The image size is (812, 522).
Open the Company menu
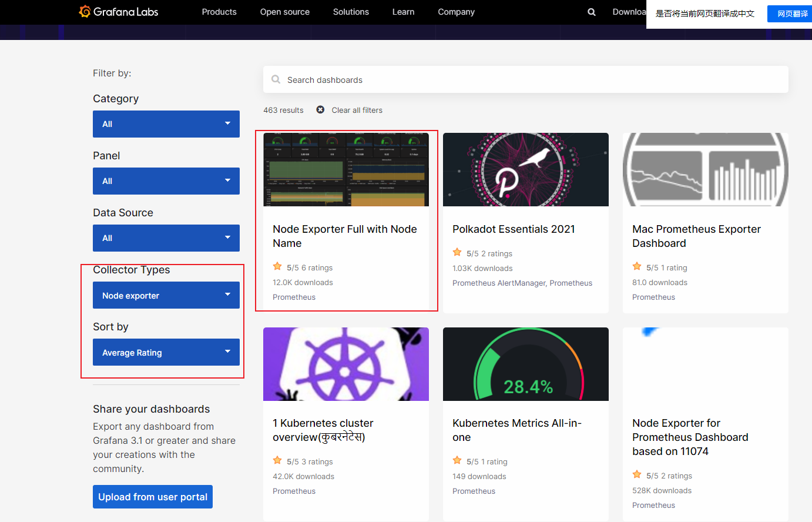click(456, 12)
